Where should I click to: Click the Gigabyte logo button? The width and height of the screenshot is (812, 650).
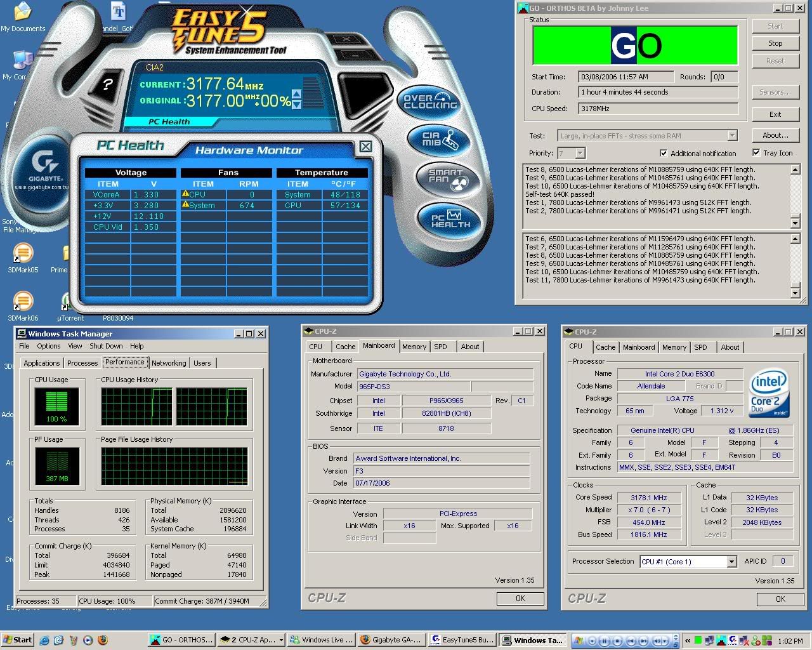(x=44, y=170)
